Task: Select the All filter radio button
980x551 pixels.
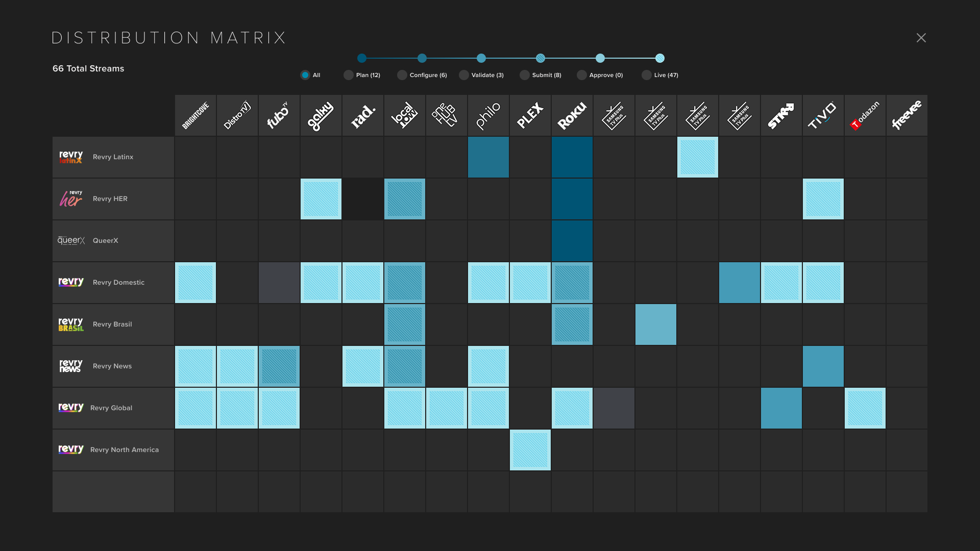Action: [x=305, y=75]
